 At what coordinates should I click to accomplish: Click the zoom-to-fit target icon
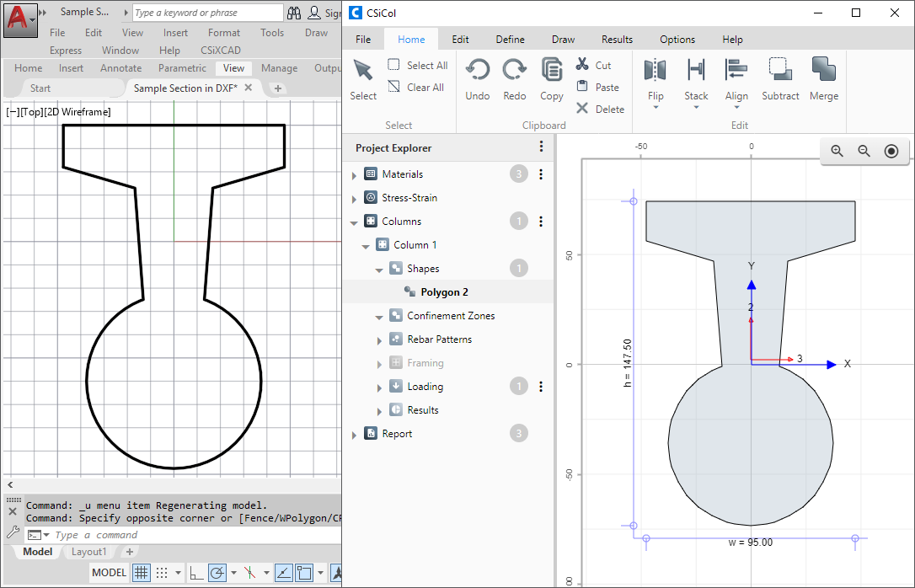pyautogui.click(x=891, y=151)
